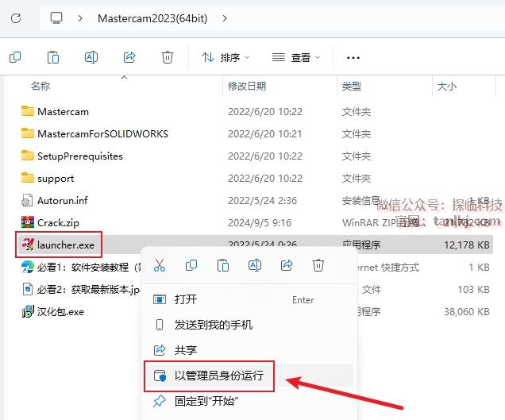Sort by 修改日期 column header

click(x=247, y=86)
